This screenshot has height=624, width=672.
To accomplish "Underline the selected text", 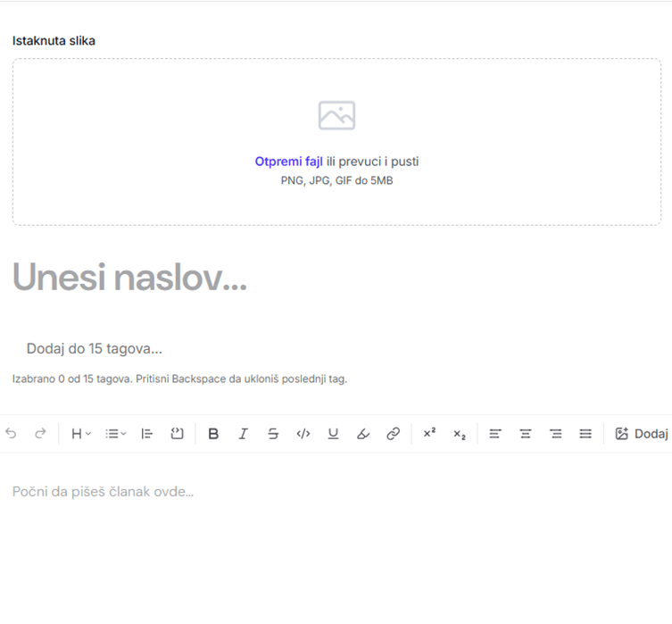I will [333, 434].
